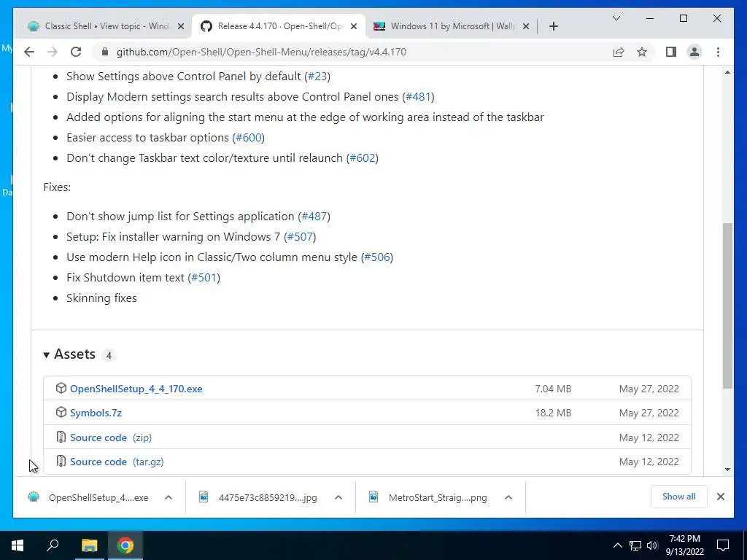
Task: Open the browser side panel icon
Action: click(x=671, y=52)
